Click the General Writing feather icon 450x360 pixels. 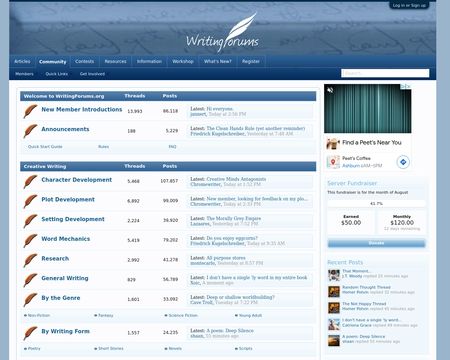tap(30, 280)
